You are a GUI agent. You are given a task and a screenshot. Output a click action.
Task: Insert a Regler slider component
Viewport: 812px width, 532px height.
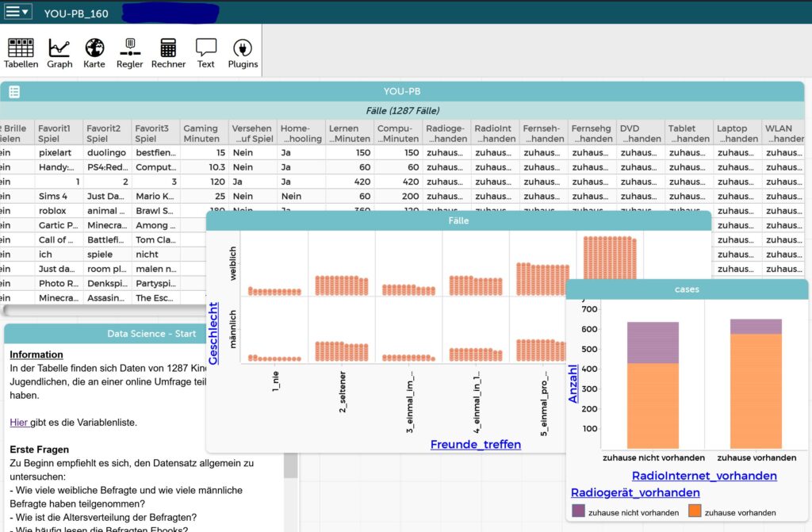[x=129, y=52]
